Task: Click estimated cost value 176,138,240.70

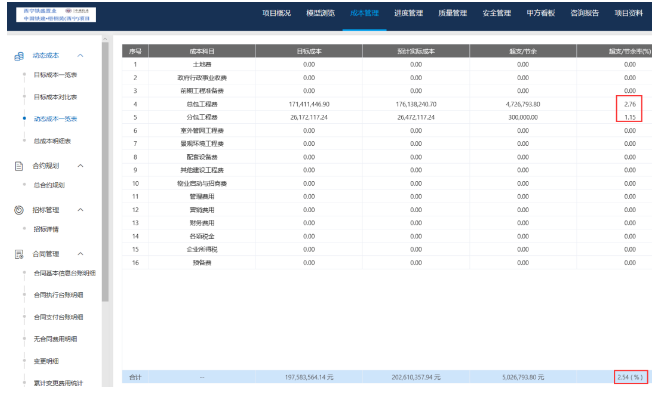Action: [416, 104]
